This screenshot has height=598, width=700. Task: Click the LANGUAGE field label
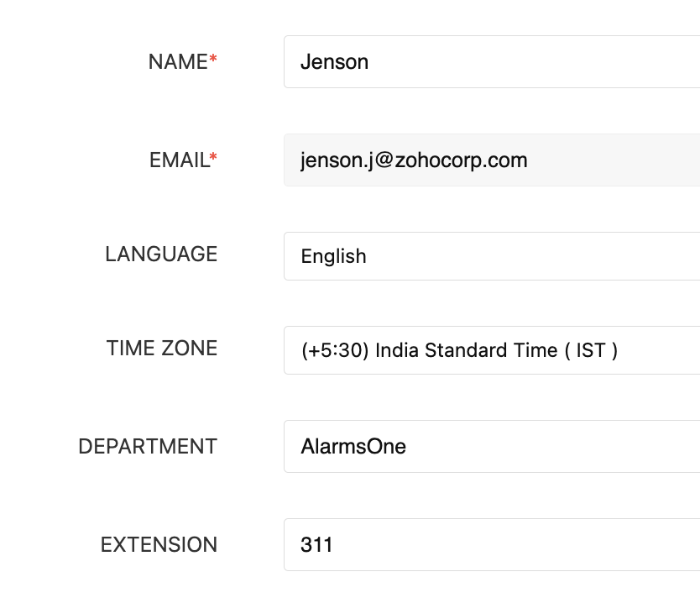coord(161,254)
